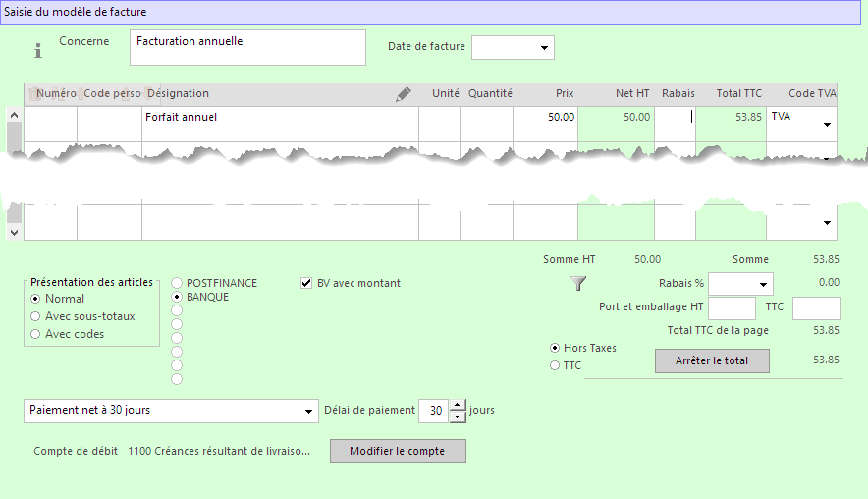The image size is (868, 499).
Task: Click the Numéro column header
Action: (56, 93)
